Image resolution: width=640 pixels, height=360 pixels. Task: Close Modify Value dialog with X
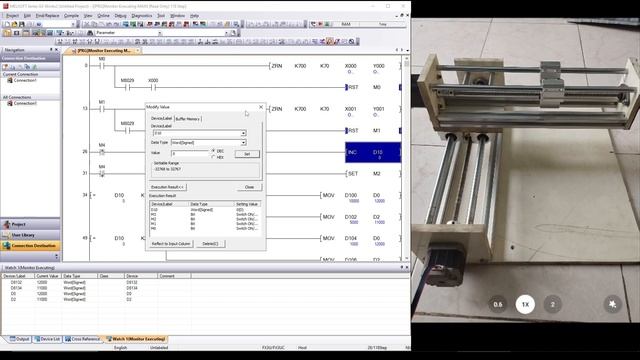(261, 107)
